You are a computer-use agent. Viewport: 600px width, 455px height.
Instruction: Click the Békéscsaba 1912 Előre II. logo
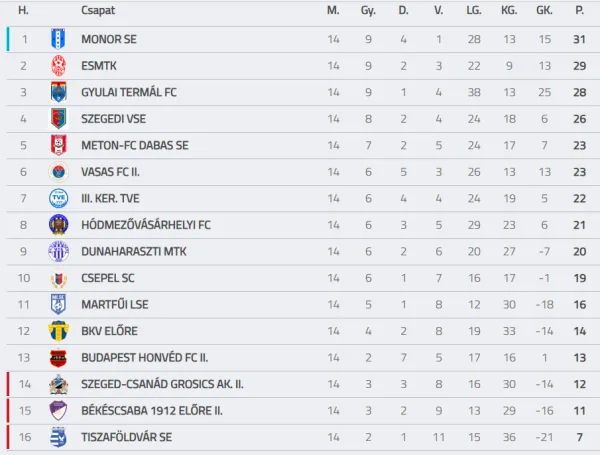click(58, 410)
